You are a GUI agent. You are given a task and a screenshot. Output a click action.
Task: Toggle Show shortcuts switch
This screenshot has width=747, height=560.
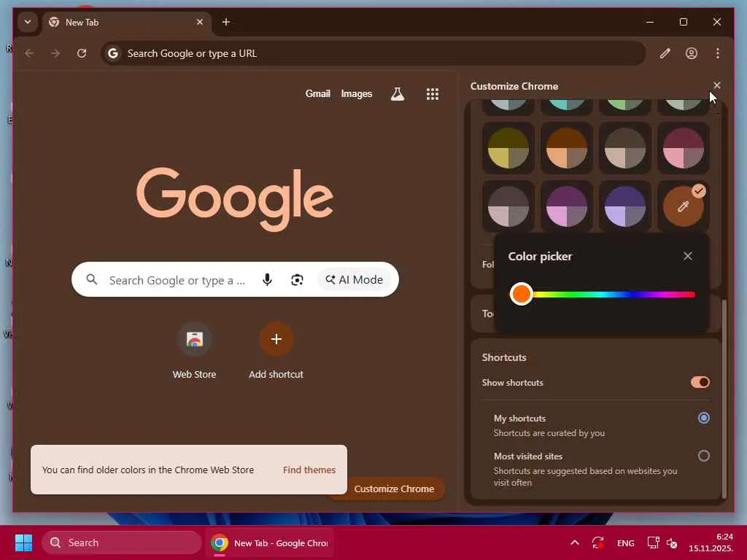700,382
